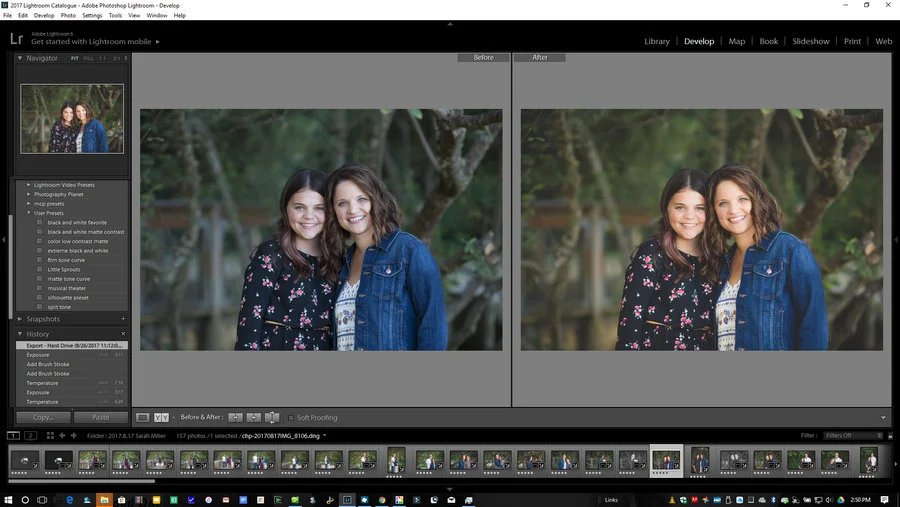Screen dimensions: 900x507
Task: Click Lightroom icon in the taskbar
Action: (347, 500)
